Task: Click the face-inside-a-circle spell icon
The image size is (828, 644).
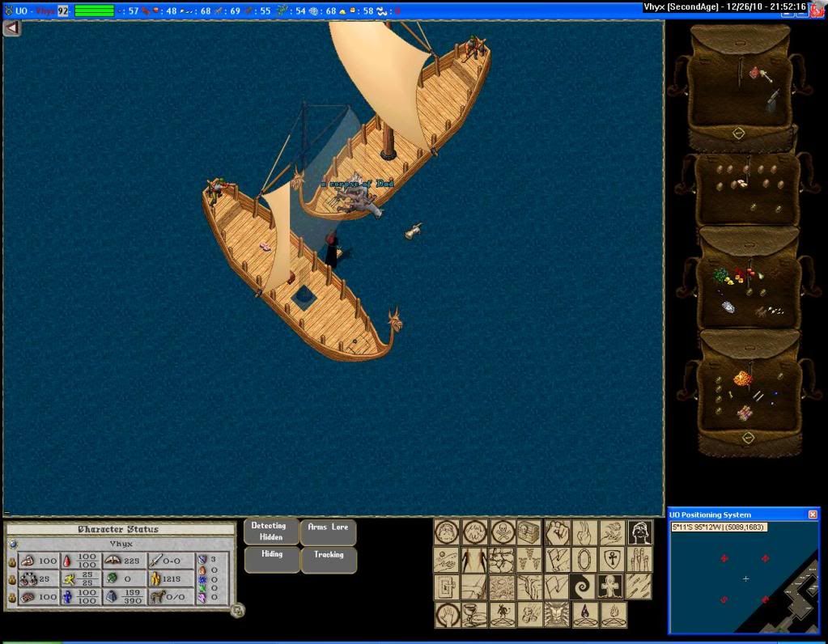Action: point(447,532)
